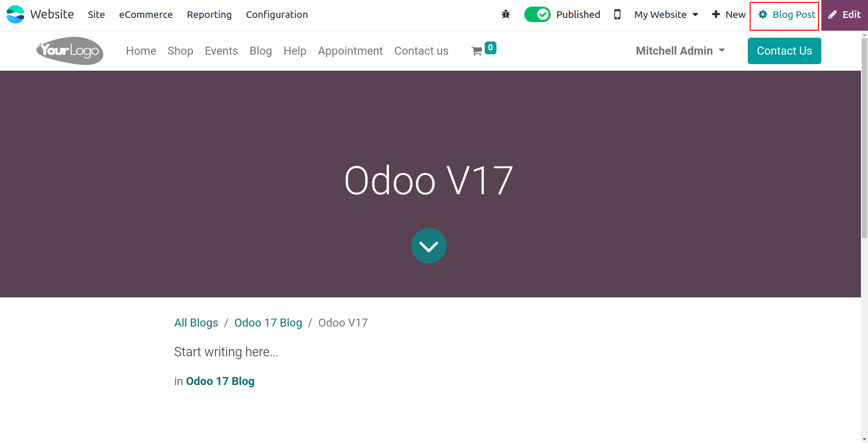868x443 pixels.
Task: Click the scrollbar down arrow
Action: 864,439
